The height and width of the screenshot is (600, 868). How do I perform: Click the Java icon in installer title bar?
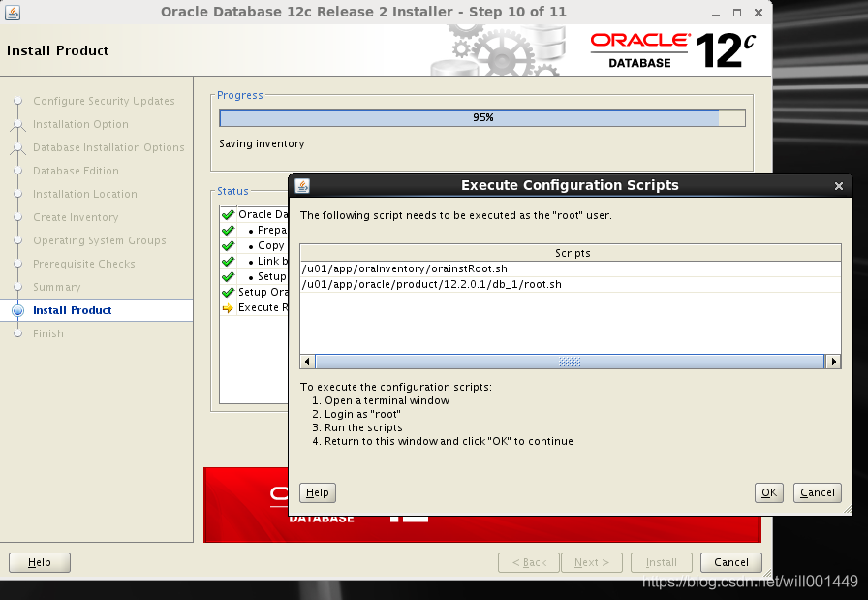point(13,13)
